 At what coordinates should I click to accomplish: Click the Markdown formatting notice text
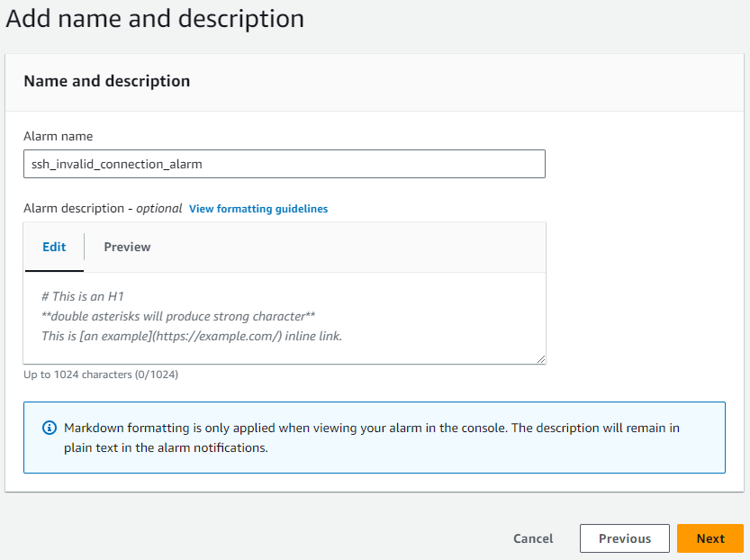click(372, 438)
